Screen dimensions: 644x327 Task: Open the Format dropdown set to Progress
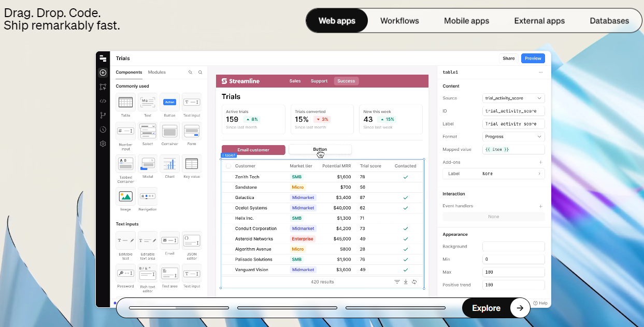pyautogui.click(x=513, y=137)
